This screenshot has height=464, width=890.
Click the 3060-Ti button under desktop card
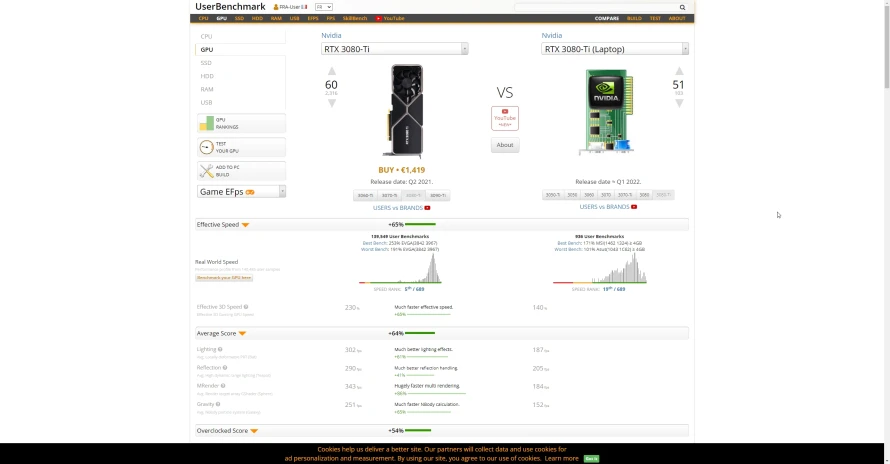tap(365, 195)
